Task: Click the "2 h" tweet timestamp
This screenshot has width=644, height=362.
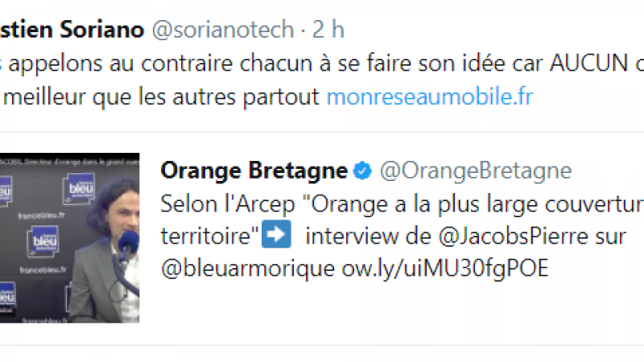Action: [328, 30]
